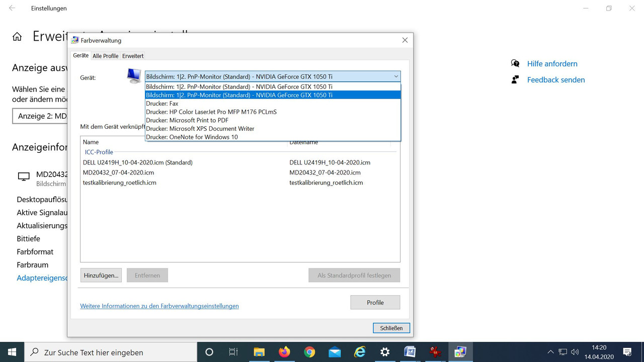The image size is (644, 362).
Task: Click the taskbar search box
Action: (111, 352)
